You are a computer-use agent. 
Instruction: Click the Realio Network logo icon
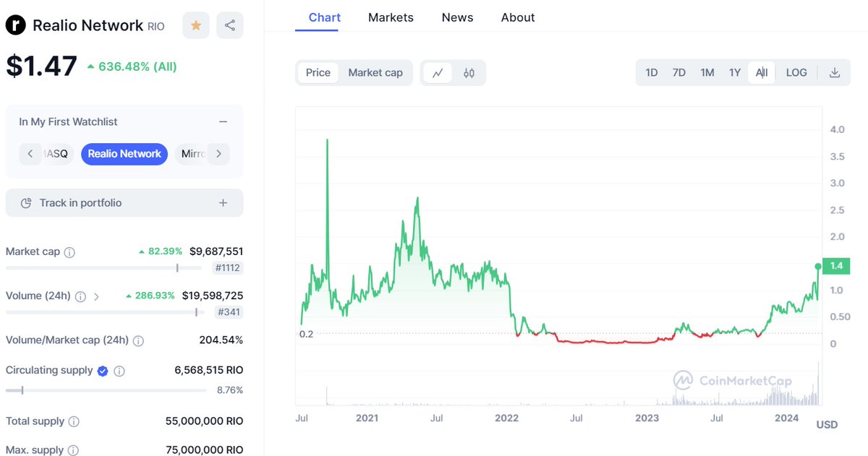tap(16, 25)
